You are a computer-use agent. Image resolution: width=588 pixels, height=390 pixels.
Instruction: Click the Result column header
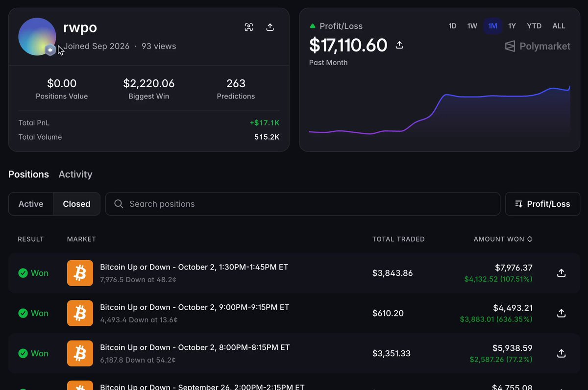click(x=31, y=239)
